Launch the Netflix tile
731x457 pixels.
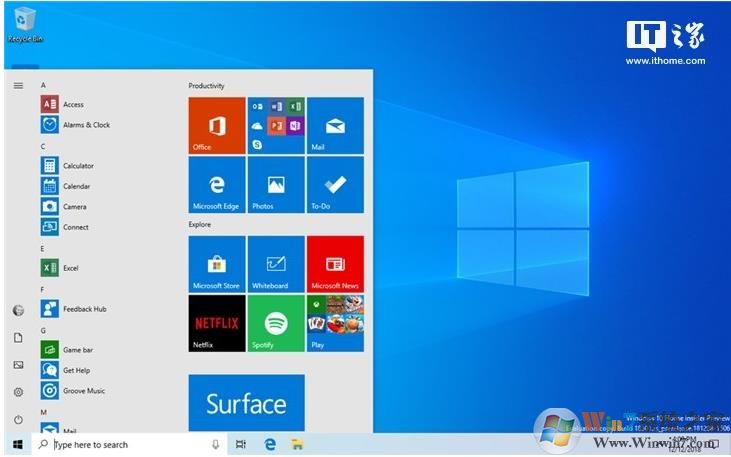tap(217, 323)
